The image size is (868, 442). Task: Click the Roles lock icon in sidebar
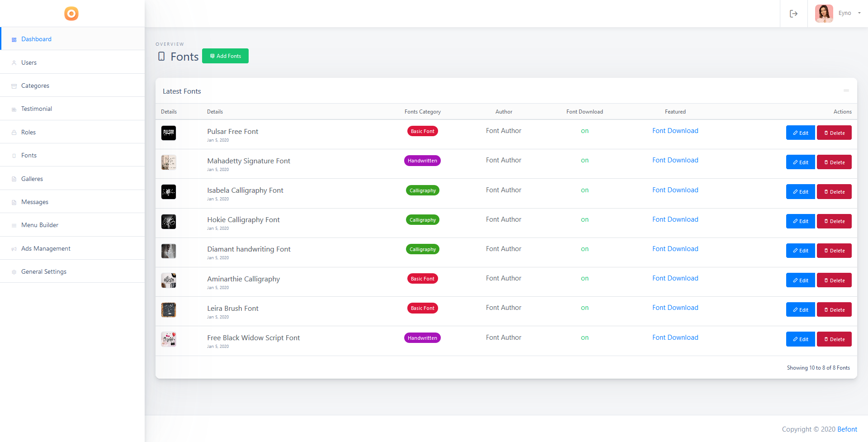coord(14,133)
